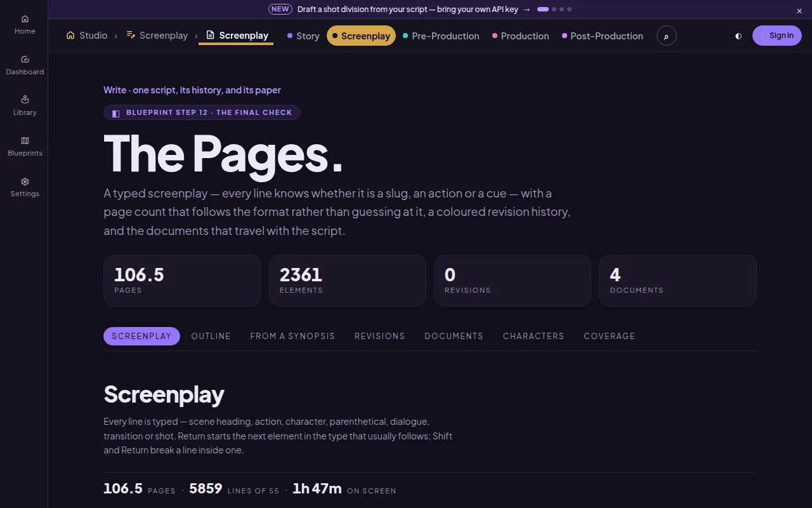Toggle the light/dark theme button
The height and width of the screenshot is (508, 812).
738,36
